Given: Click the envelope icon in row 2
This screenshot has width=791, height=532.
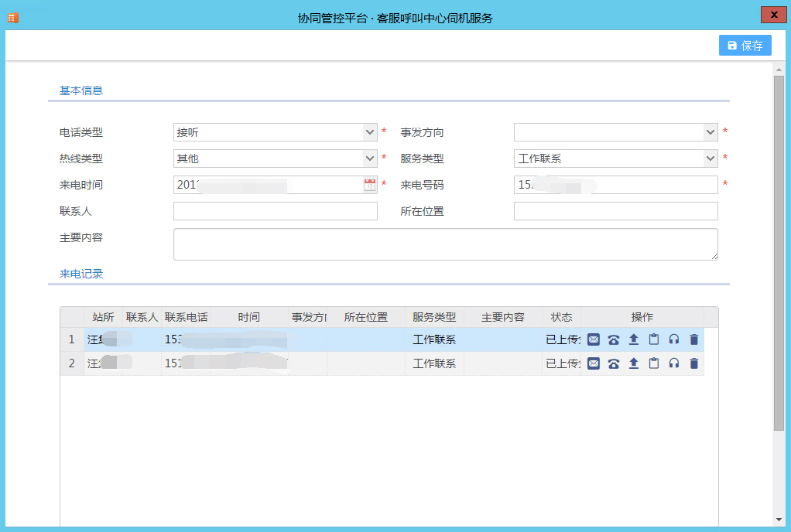Looking at the screenshot, I should [594, 363].
